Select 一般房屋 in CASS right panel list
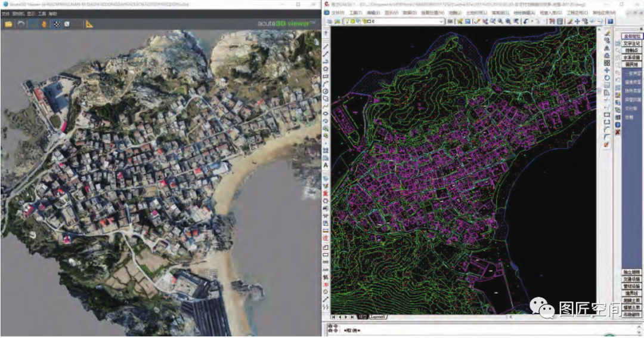The width and height of the screenshot is (644, 338). [x=633, y=73]
